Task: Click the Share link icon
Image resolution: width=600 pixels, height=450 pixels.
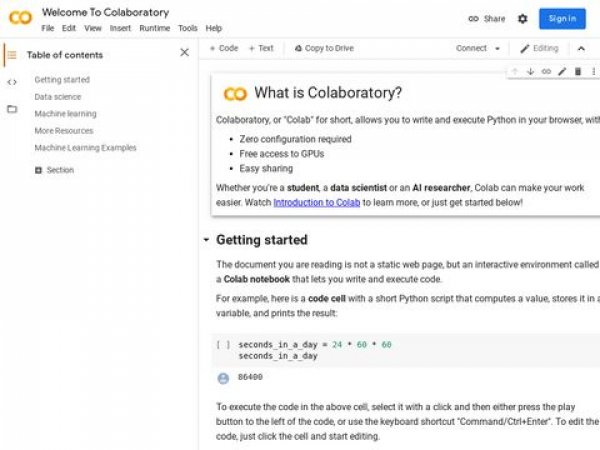Action: pyautogui.click(x=473, y=18)
